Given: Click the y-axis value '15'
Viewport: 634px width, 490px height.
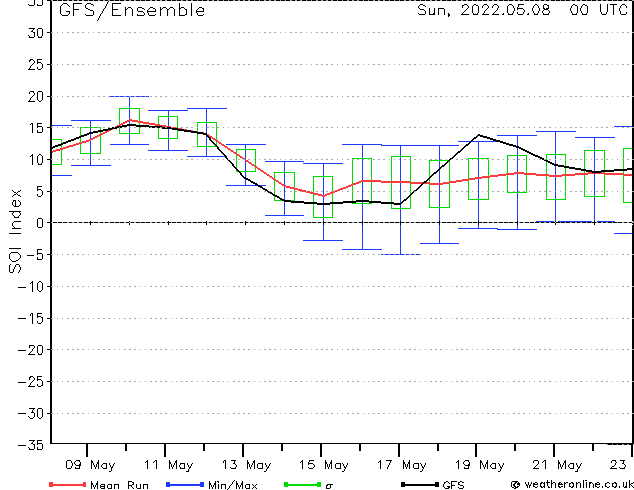Looking at the screenshot, I should click(x=36, y=128).
